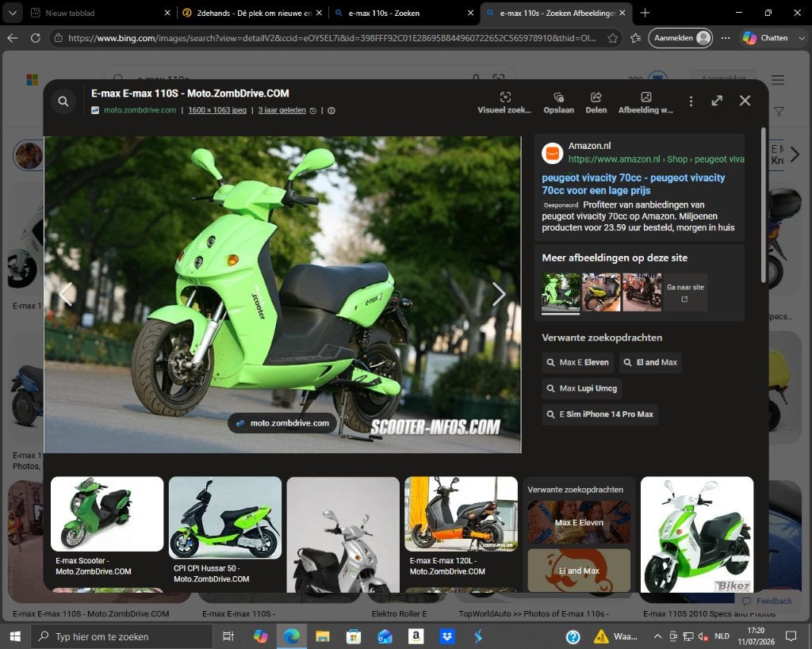
Task: Show next image with right arrow
Action: tap(498, 294)
